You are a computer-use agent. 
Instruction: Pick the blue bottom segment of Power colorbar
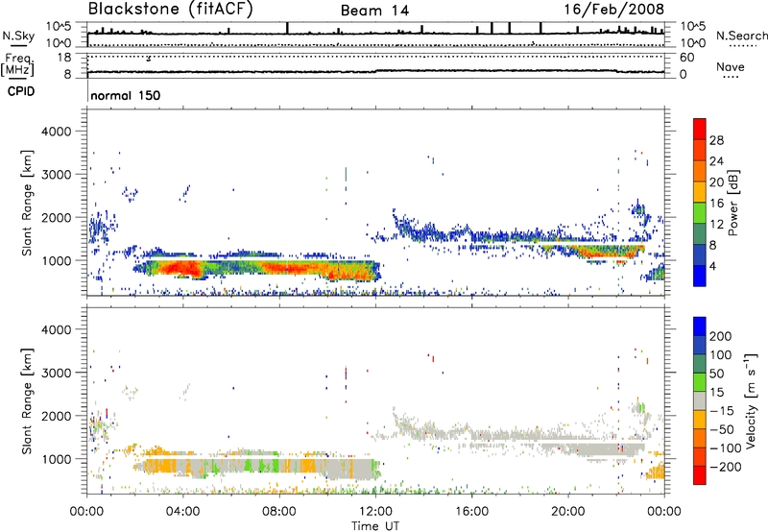click(698, 274)
